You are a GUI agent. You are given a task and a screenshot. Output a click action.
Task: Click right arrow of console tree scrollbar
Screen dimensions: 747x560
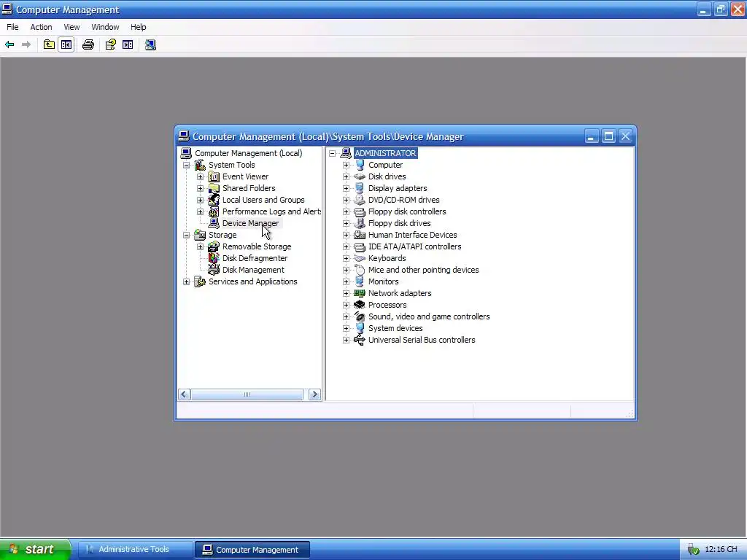coord(314,394)
